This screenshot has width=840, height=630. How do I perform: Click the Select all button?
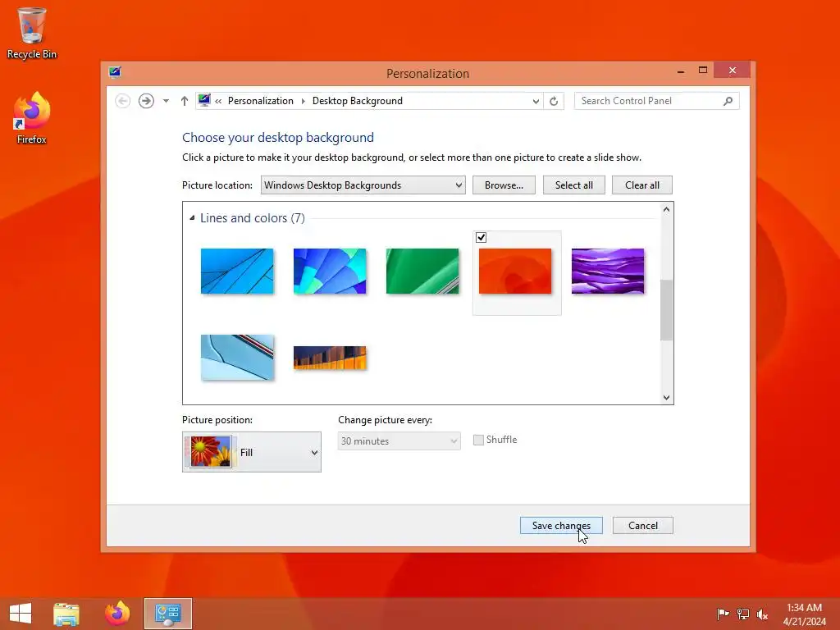573,185
